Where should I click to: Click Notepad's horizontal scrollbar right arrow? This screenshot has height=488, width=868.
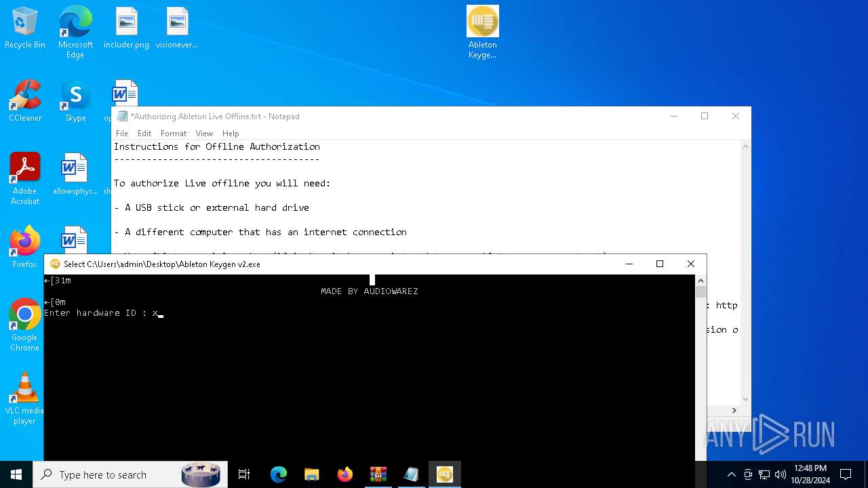[x=734, y=410]
